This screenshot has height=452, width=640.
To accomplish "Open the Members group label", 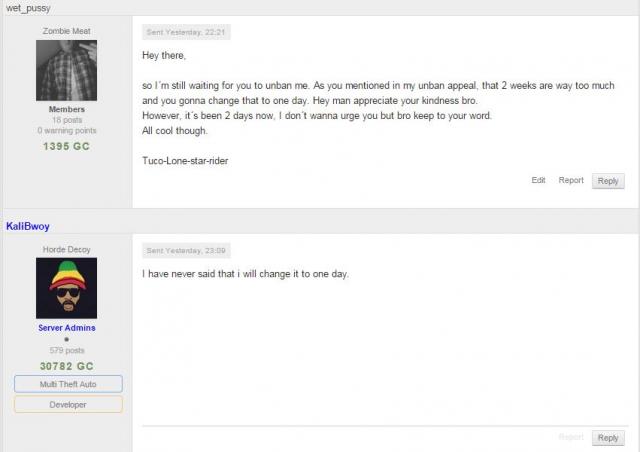I will [x=67, y=109].
